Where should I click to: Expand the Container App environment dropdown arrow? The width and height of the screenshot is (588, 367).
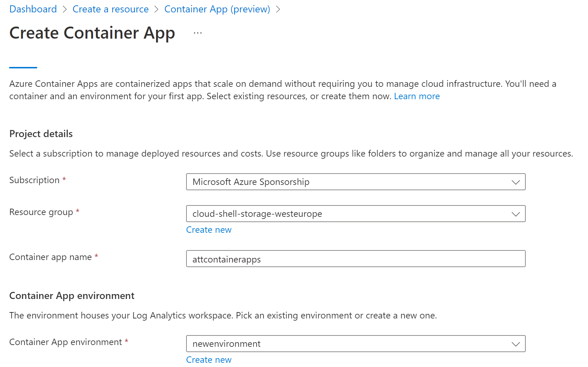(515, 344)
